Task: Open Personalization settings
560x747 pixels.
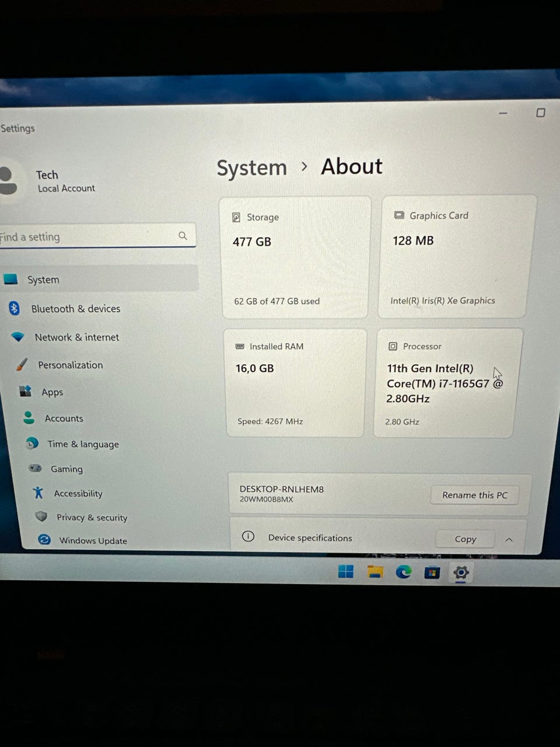Action: pyautogui.click(x=70, y=365)
